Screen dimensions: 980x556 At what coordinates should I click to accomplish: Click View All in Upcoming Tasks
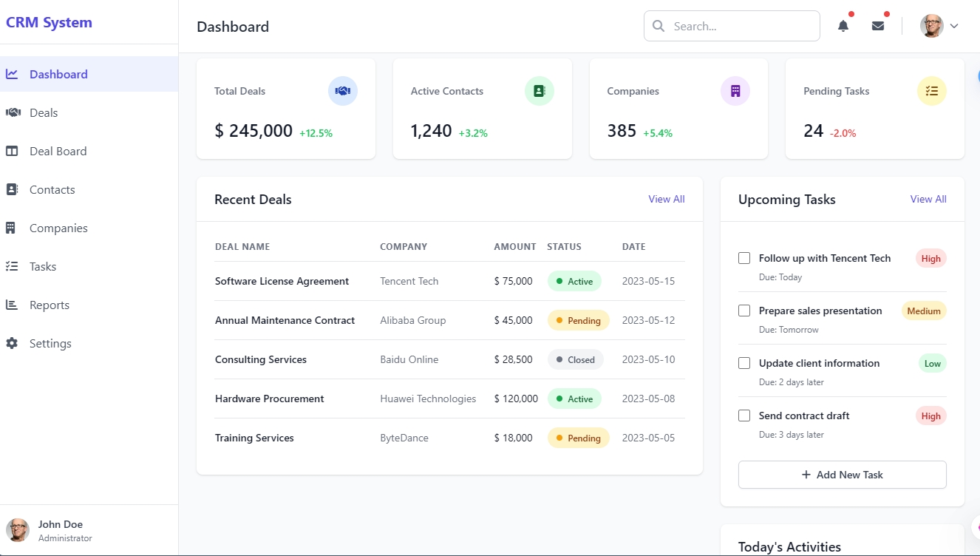pos(928,199)
